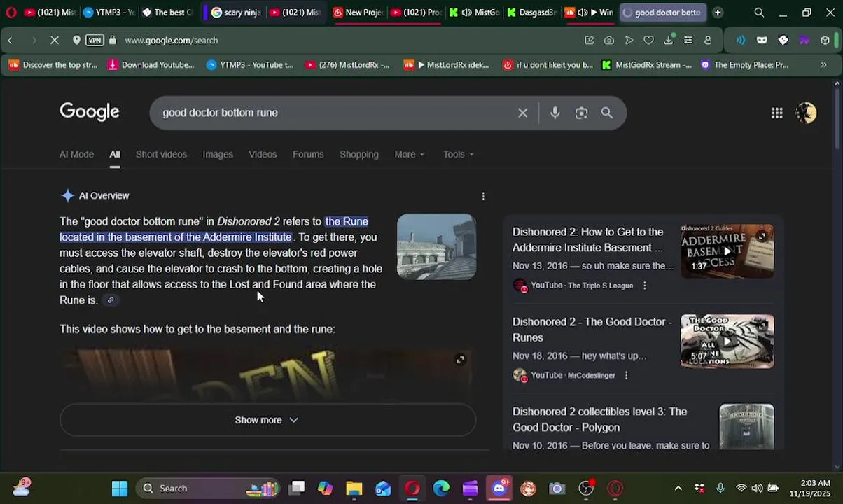Open Opera easy setup menu
The image size is (843, 504).
click(688, 41)
